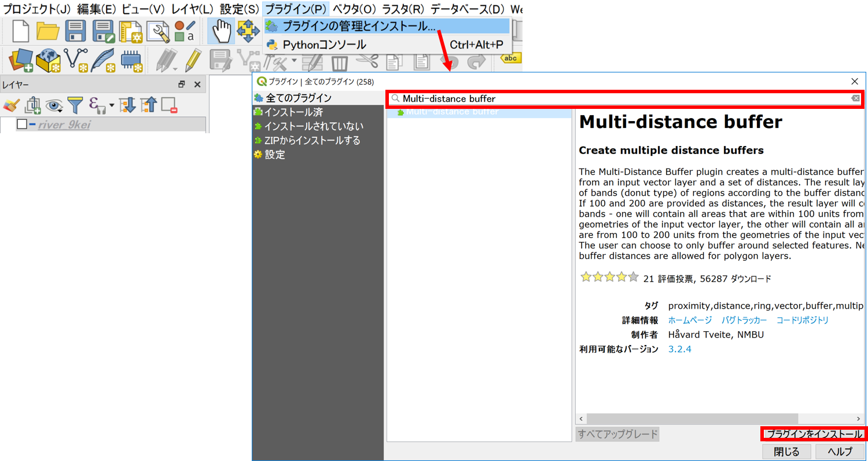Open Manage Map Themes eye dropdown
868x461 pixels.
[x=54, y=105]
